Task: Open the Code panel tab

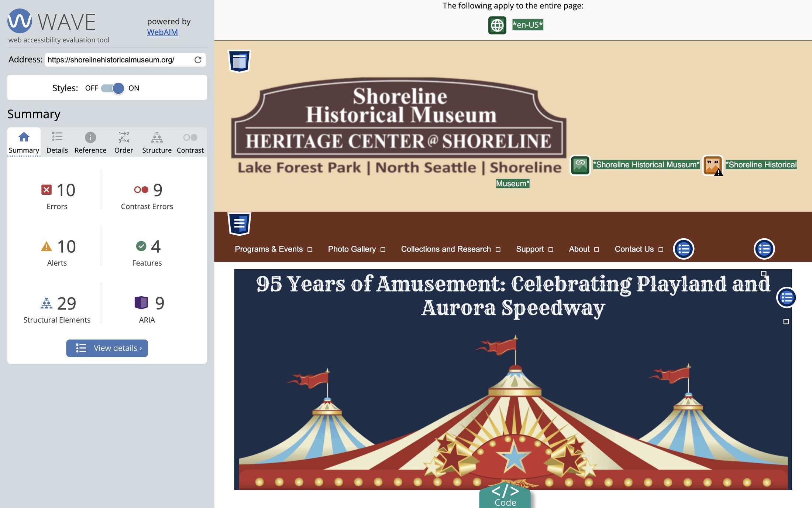Action: (x=505, y=496)
